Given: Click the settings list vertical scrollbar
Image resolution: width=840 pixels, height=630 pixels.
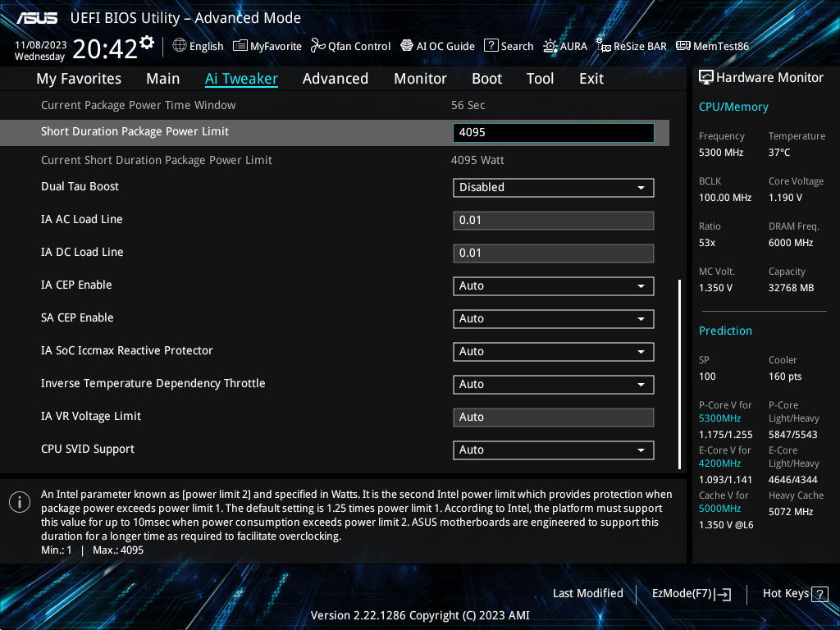Looking at the screenshot, I should [x=679, y=374].
